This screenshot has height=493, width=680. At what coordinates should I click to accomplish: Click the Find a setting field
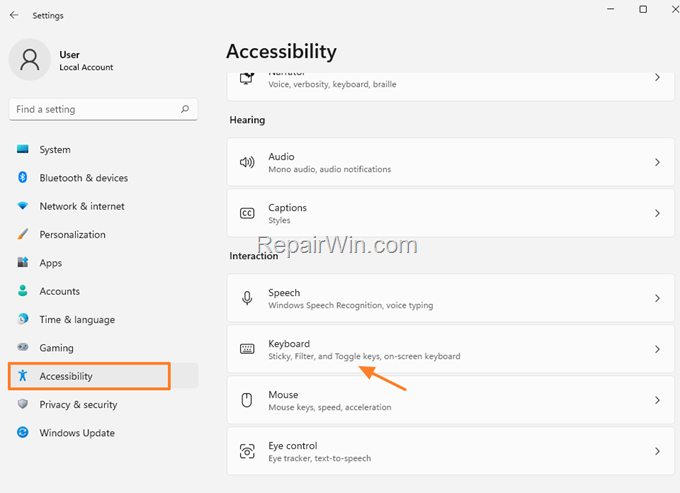103,109
